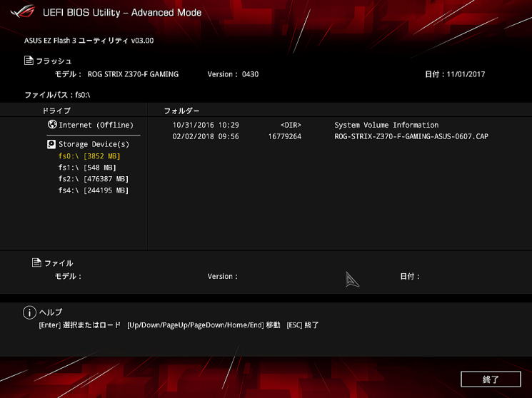The height and width of the screenshot is (398, 532).
Task: Click the ROG STRIX Z370-F GAMING model name
Action: pos(133,74)
